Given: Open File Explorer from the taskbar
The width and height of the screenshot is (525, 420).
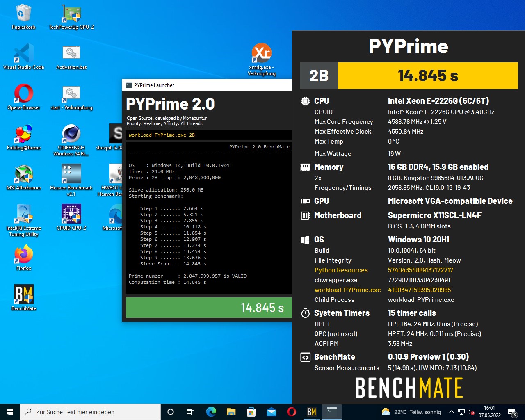Looking at the screenshot, I should tap(231, 412).
